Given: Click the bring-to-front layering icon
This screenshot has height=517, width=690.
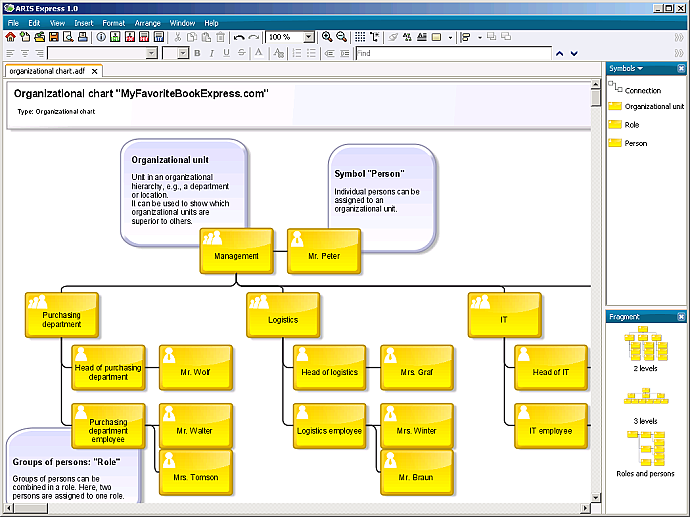Looking at the screenshot, I should (x=492, y=37).
